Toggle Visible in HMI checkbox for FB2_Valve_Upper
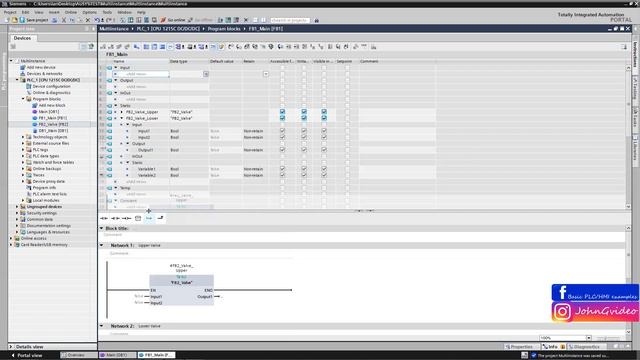Image resolution: width=640 pixels, height=360 pixels. [x=324, y=112]
